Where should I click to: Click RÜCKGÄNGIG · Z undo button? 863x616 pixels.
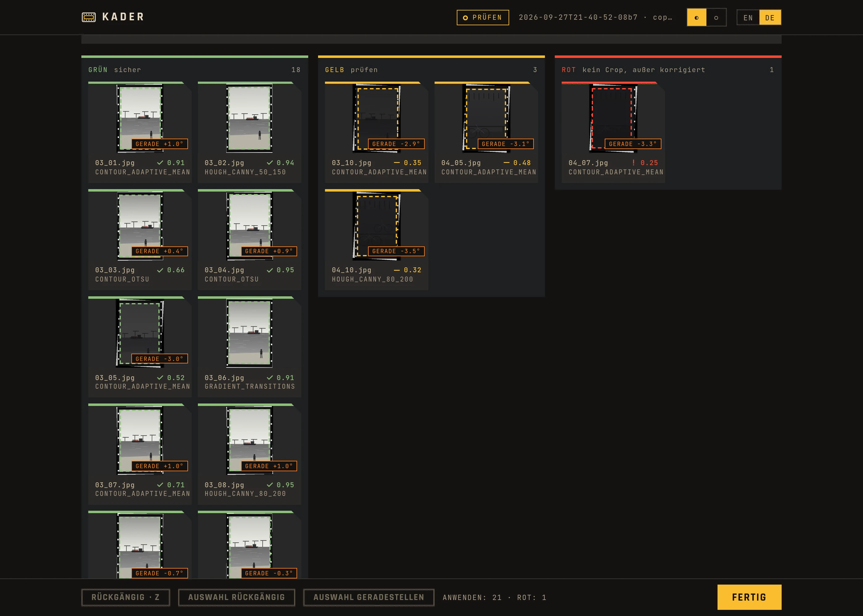[126, 597]
